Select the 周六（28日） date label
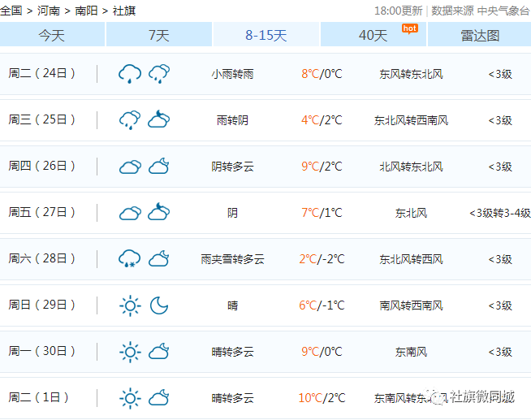The height and width of the screenshot is (420, 531). click(41, 259)
